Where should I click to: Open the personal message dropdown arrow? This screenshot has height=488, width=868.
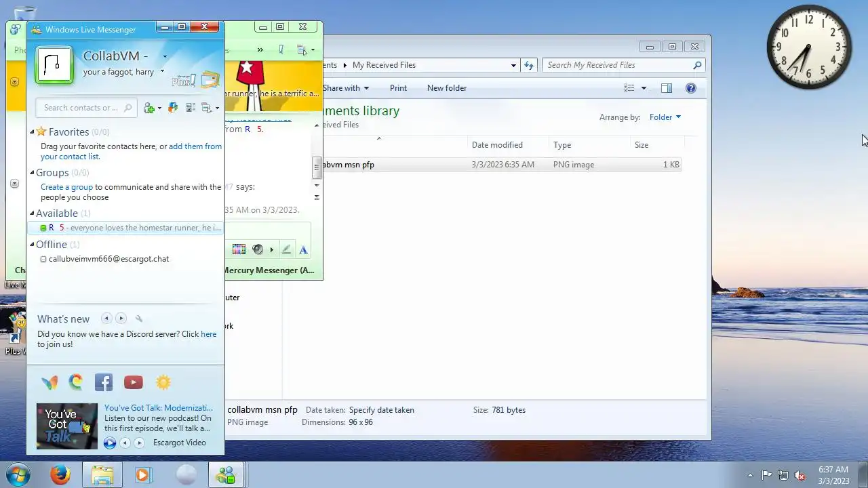[162, 72]
